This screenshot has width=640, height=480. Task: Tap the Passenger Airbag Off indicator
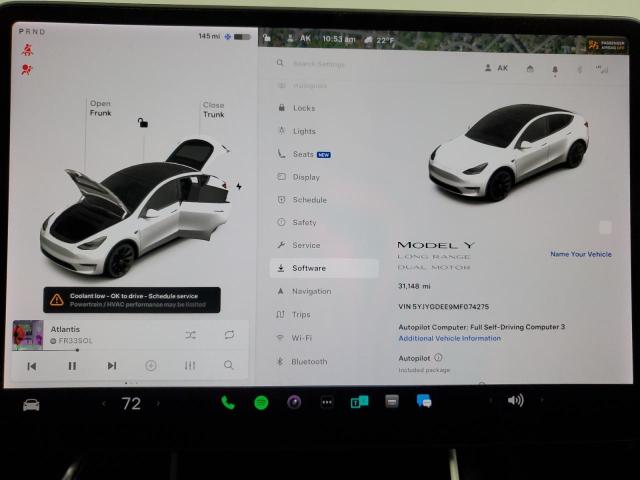(607, 44)
